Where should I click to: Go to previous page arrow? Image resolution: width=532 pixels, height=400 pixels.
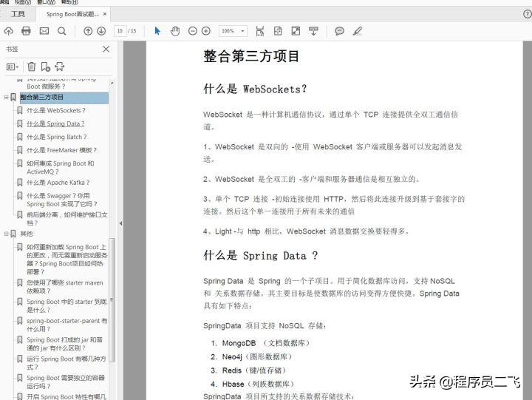tap(88, 31)
